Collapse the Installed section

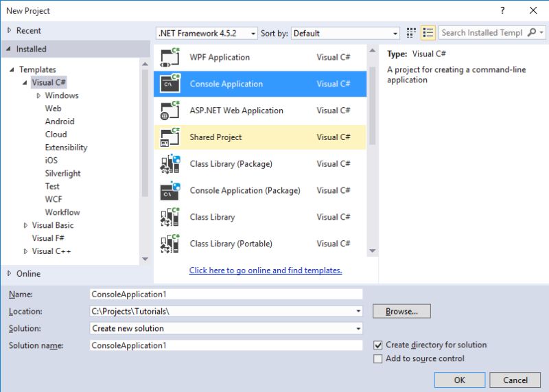click(x=8, y=49)
